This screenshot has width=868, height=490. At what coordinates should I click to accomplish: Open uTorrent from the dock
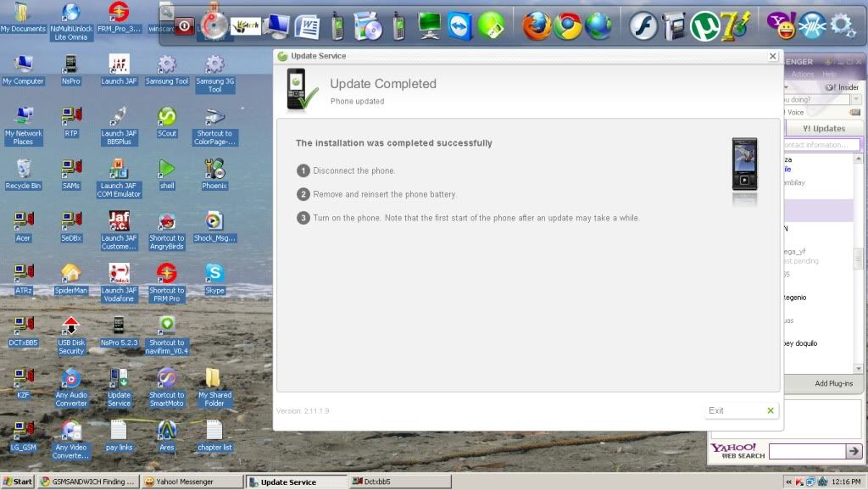tap(704, 26)
